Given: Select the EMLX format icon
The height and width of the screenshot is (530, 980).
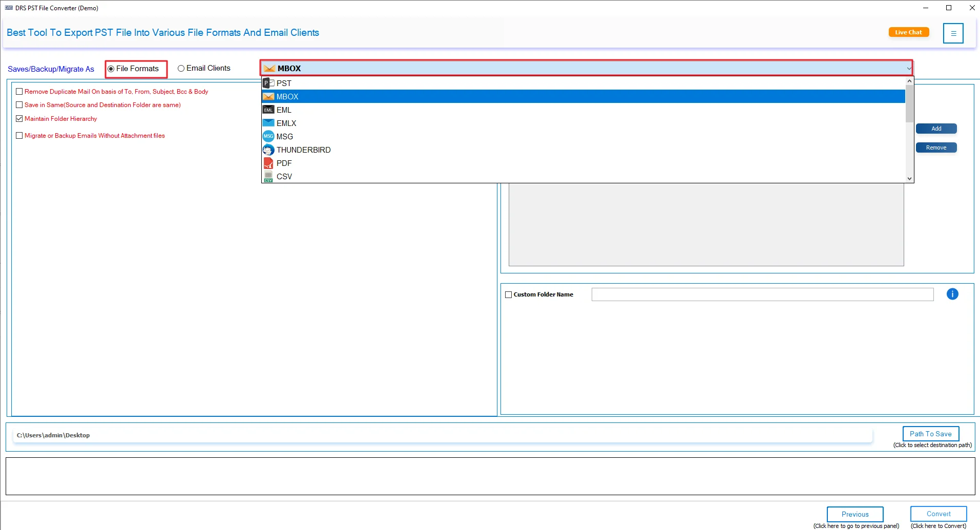Looking at the screenshot, I should point(268,123).
